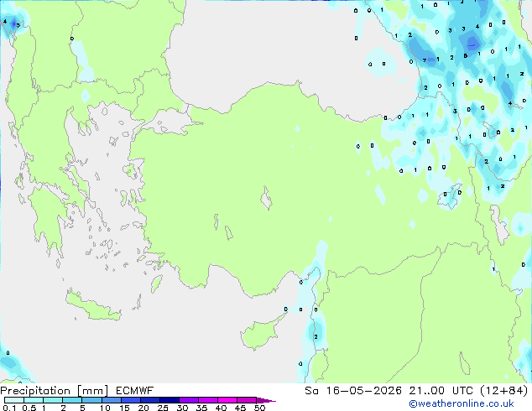Click the large central Turkish lake outline
This screenshot has width=532, height=411.
click(x=266, y=198)
